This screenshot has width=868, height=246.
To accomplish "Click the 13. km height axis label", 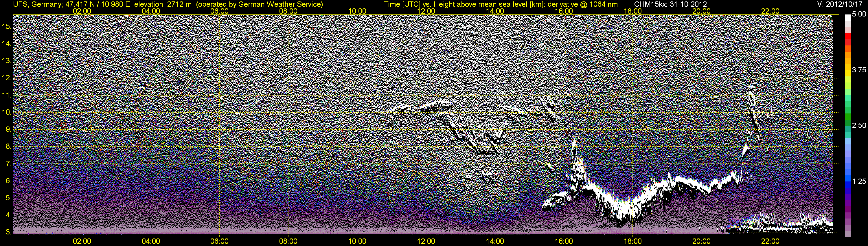I will (x=6, y=61).
